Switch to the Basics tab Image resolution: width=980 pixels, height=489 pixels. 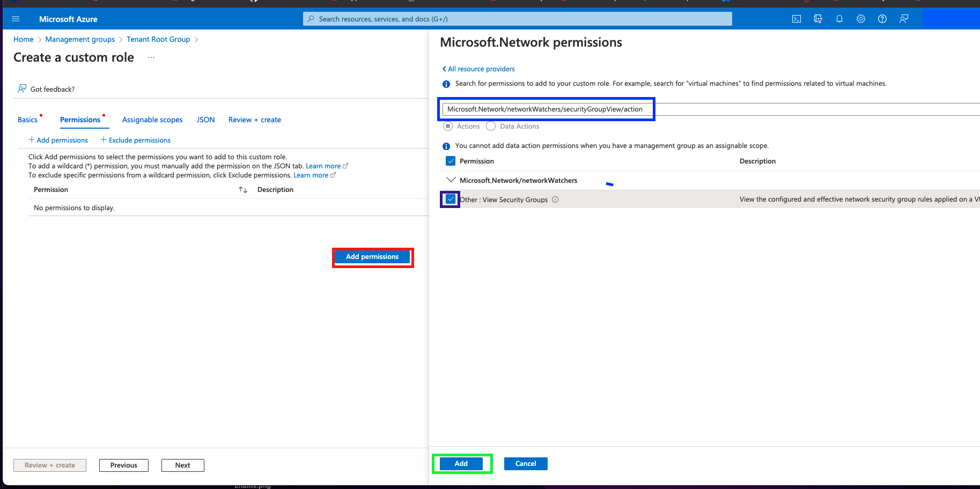tap(27, 120)
